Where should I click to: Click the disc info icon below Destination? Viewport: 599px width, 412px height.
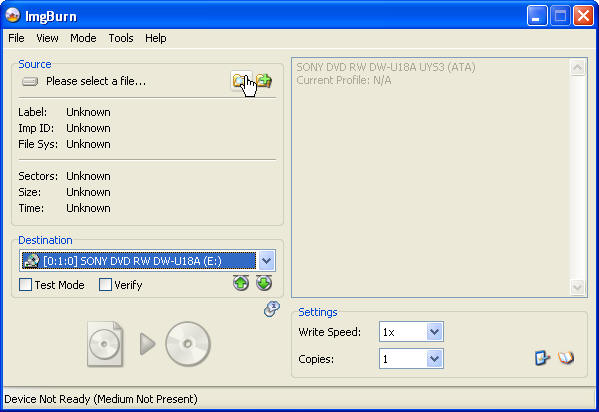pos(272,309)
